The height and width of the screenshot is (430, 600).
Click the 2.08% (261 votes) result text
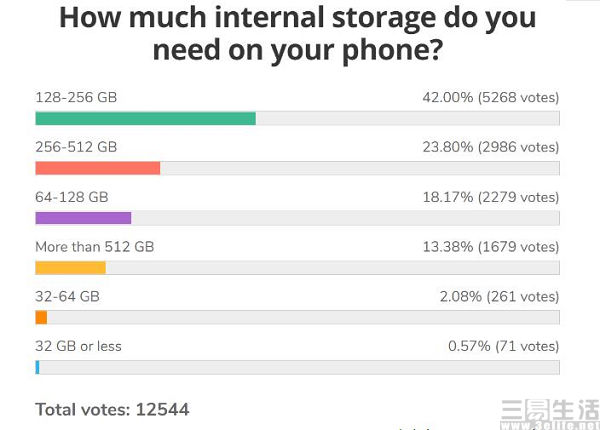point(498,296)
